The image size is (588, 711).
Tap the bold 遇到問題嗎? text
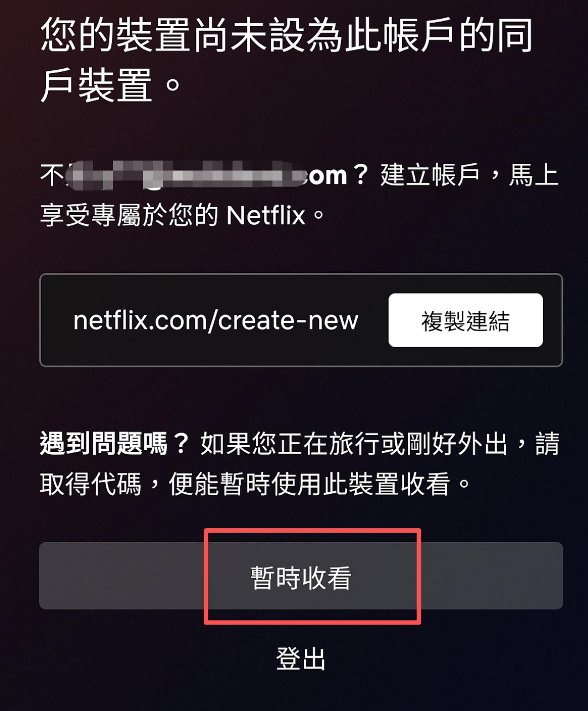tap(115, 444)
